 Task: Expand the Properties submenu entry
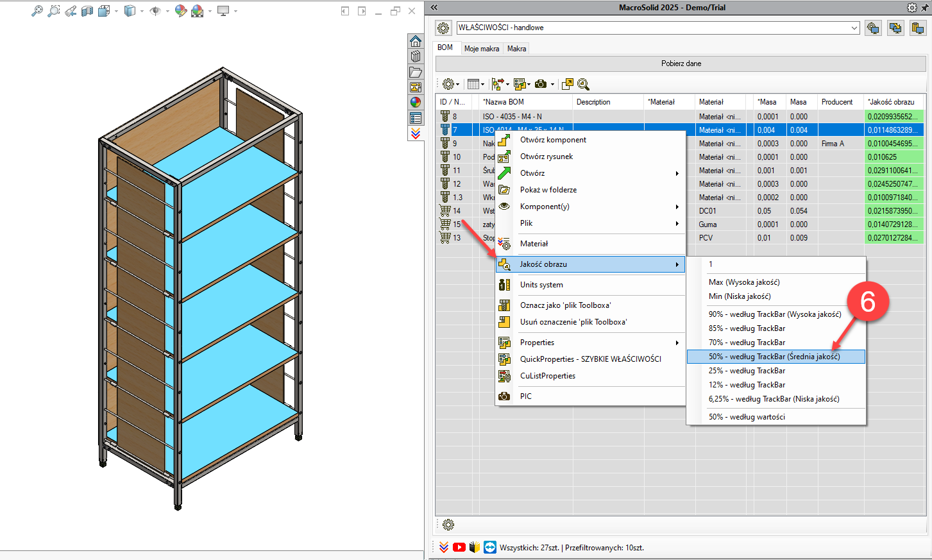pos(591,343)
